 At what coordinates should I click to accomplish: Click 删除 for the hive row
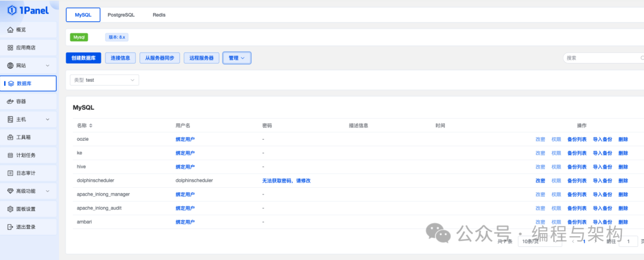(623, 167)
